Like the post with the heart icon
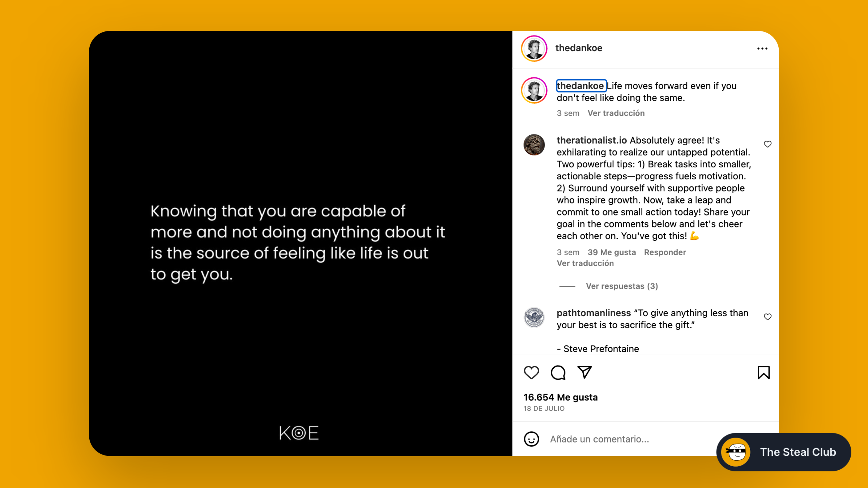This screenshot has height=488, width=868. click(x=531, y=373)
